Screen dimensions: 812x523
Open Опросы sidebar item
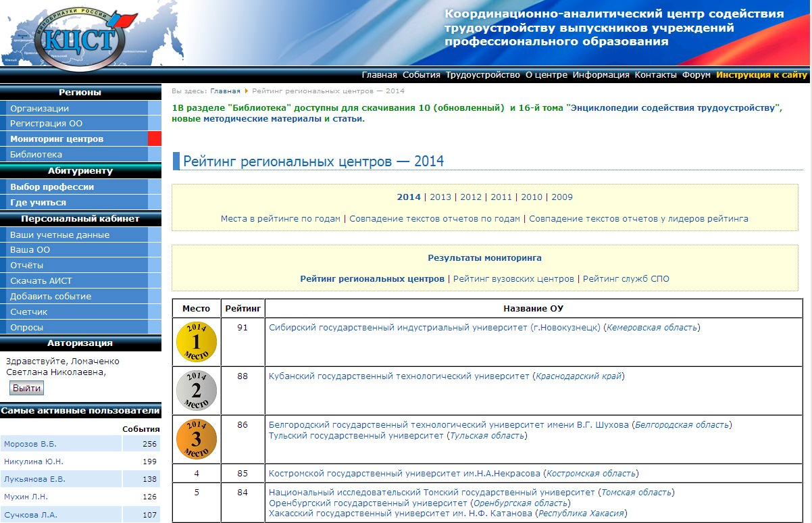[x=81, y=328]
